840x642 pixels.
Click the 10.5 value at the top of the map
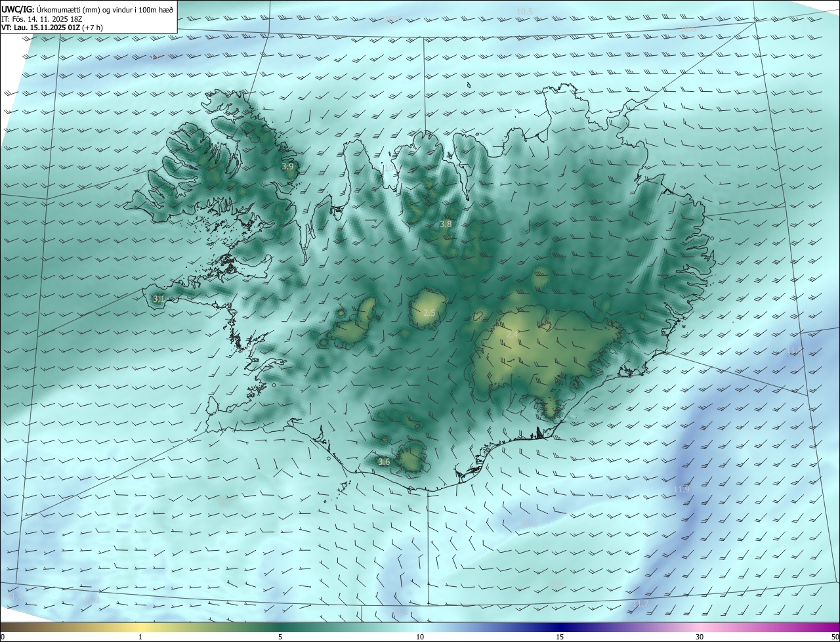(524, 11)
